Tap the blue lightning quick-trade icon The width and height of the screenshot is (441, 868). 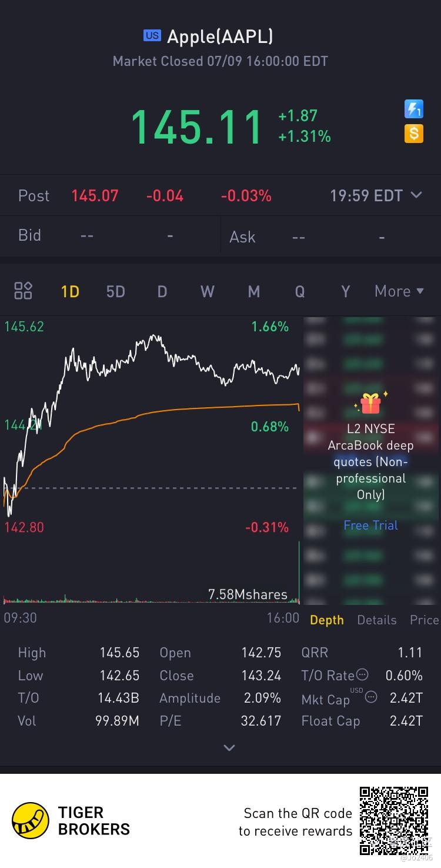(x=414, y=109)
